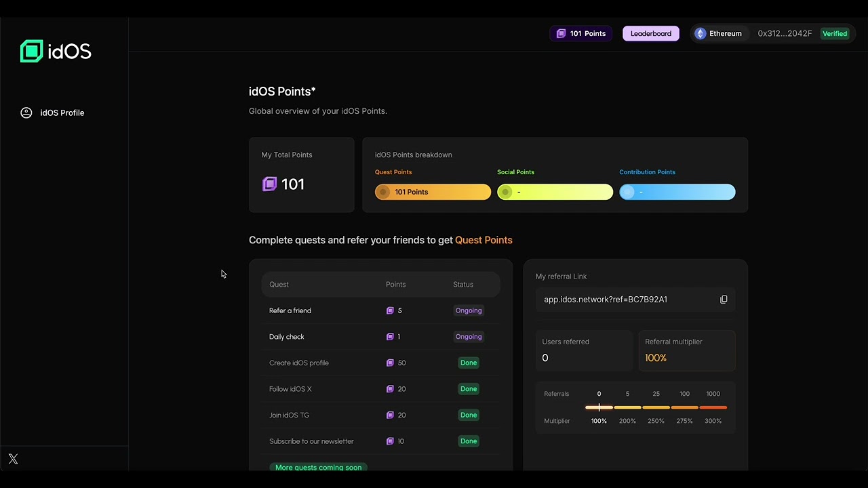Click the Points column header
This screenshot has height=488, width=868.
click(395, 285)
